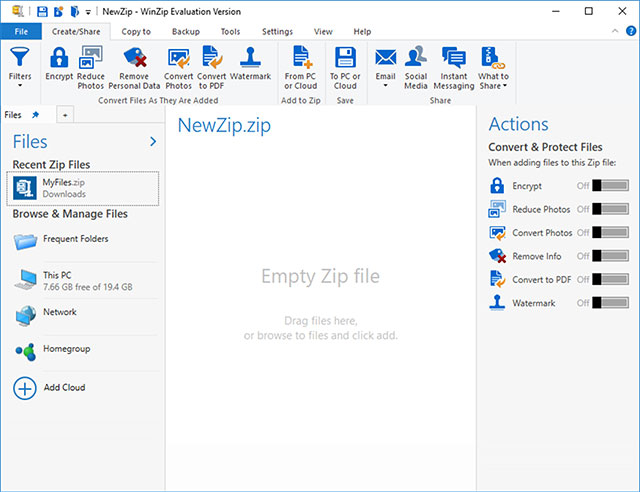Save To PC or Cloud

[x=345, y=68]
